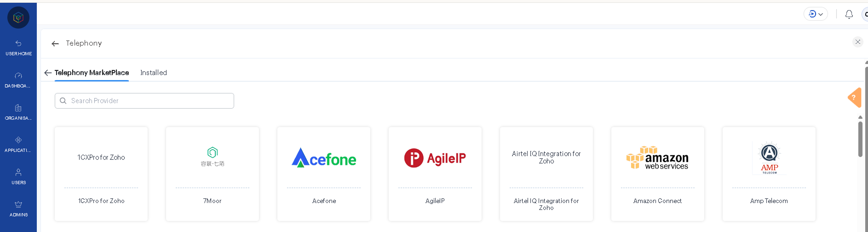Click the notifications bell icon

pyautogui.click(x=849, y=14)
